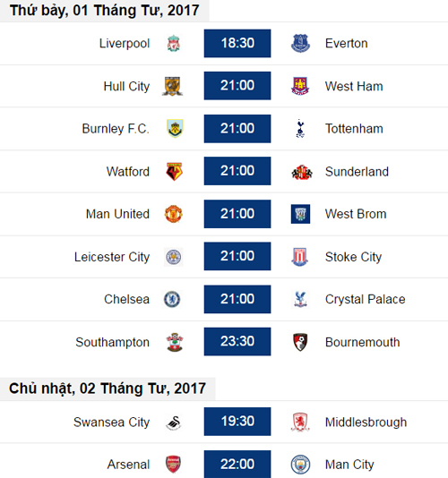This screenshot has width=448, height=478.
Task: Open the Tottenham cockerel logo
Action: point(300,128)
